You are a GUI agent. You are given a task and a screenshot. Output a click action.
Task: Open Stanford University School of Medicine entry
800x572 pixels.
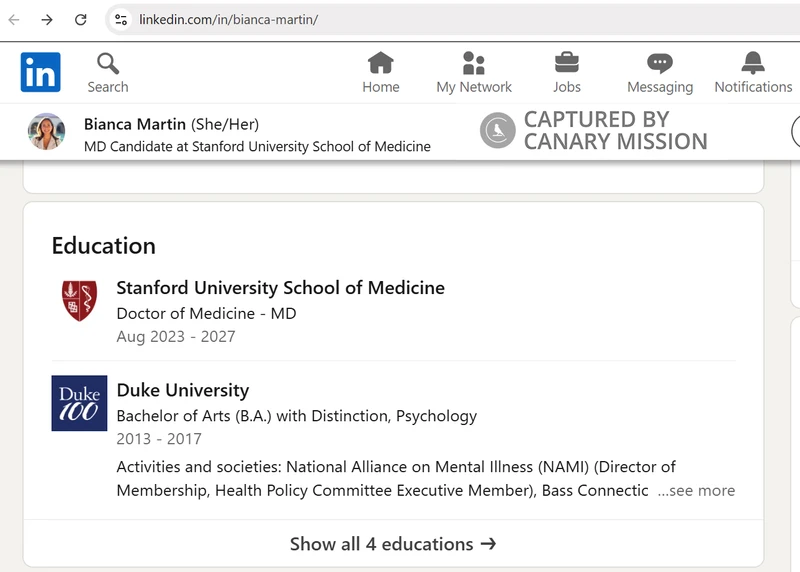[280, 288]
